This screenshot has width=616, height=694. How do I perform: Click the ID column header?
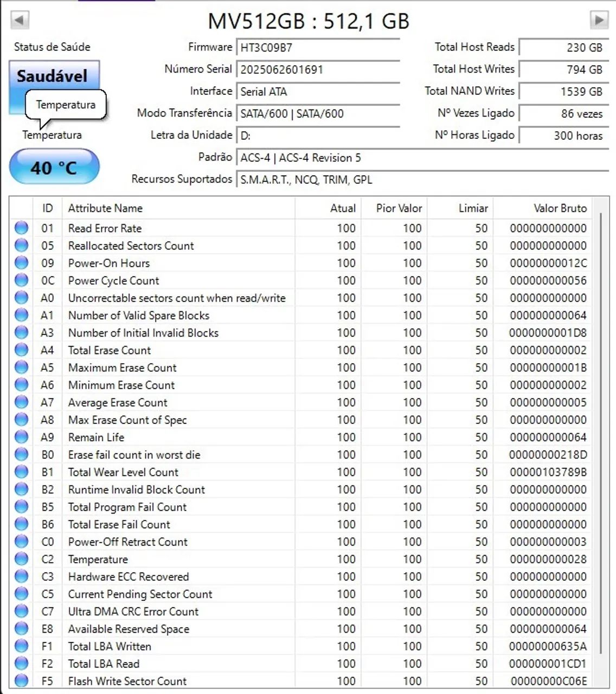click(48, 208)
